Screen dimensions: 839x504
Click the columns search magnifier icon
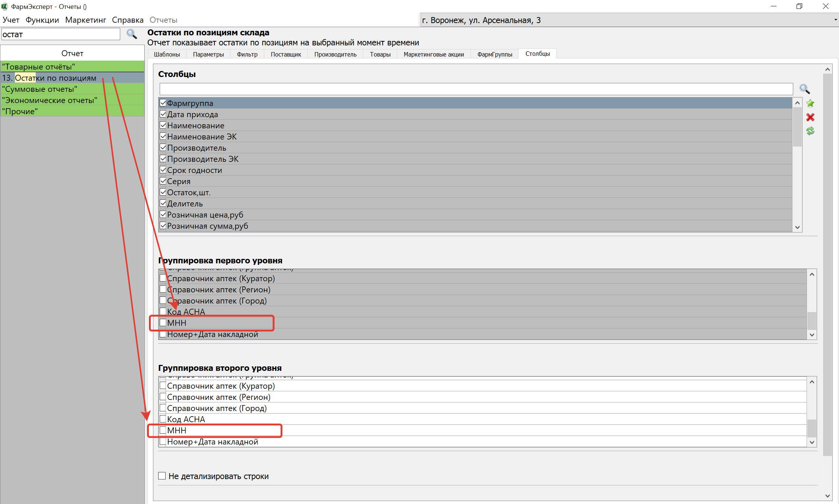tap(804, 89)
